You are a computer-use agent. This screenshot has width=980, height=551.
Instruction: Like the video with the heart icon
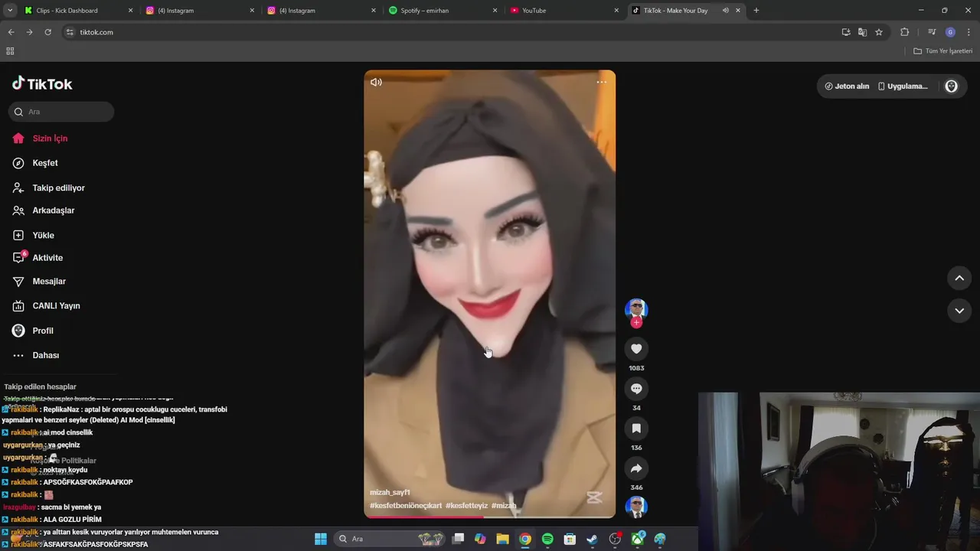pos(636,349)
